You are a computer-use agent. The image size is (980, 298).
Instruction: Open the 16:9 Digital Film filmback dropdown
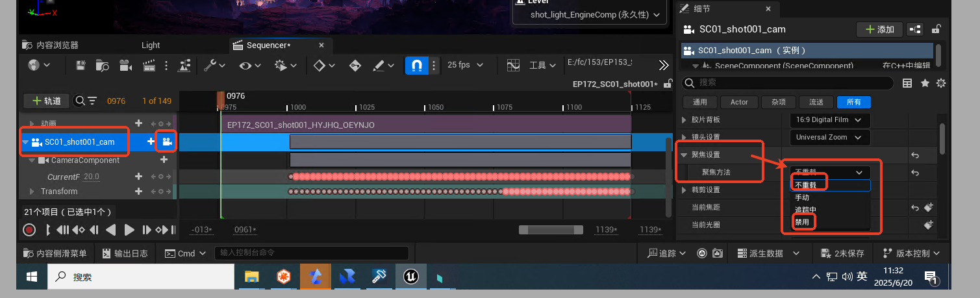829,120
